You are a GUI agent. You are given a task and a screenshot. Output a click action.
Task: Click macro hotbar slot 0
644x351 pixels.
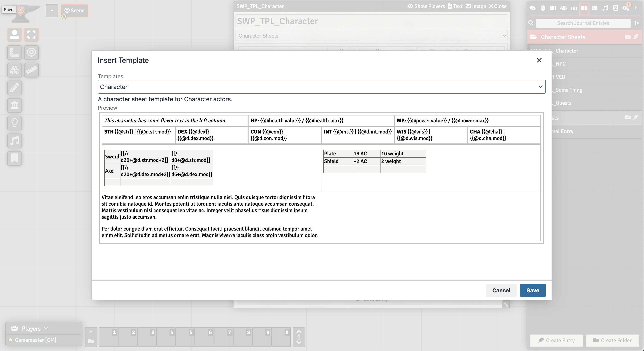(281, 337)
